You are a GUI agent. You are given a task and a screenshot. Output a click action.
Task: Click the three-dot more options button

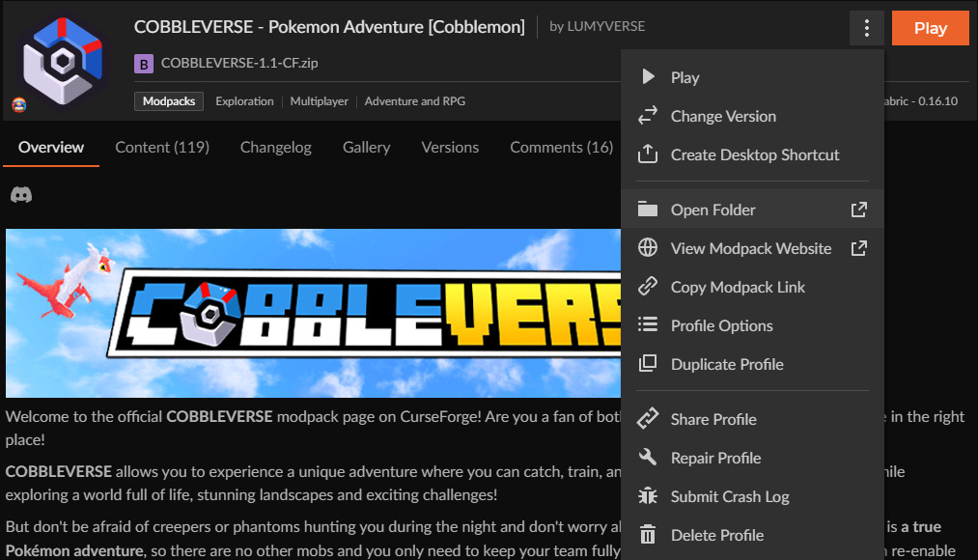pyautogui.click(x=867, y=28)
